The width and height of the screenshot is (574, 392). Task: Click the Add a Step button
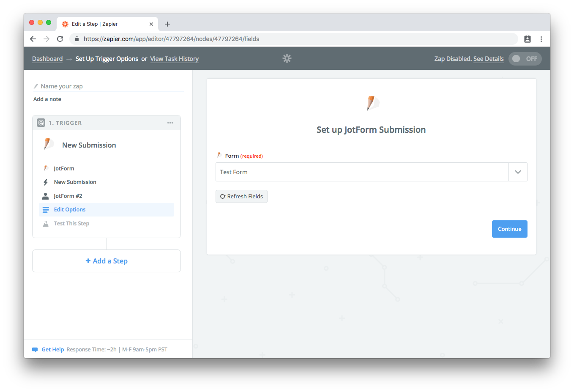tap(107, 261)
